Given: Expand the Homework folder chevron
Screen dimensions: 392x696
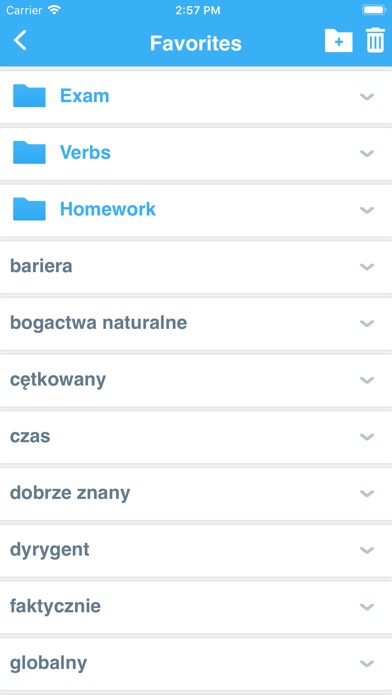Looking at the screenshot, I should [367, 210].
